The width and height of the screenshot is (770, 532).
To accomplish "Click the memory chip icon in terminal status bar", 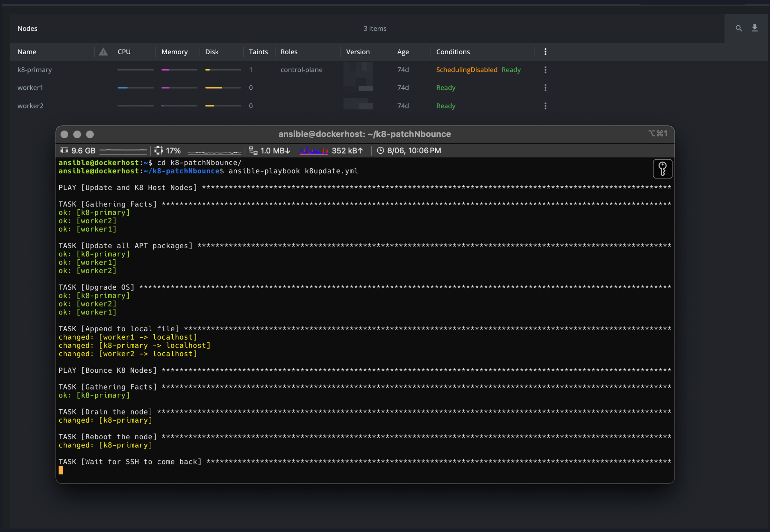I will coord(64,151).
